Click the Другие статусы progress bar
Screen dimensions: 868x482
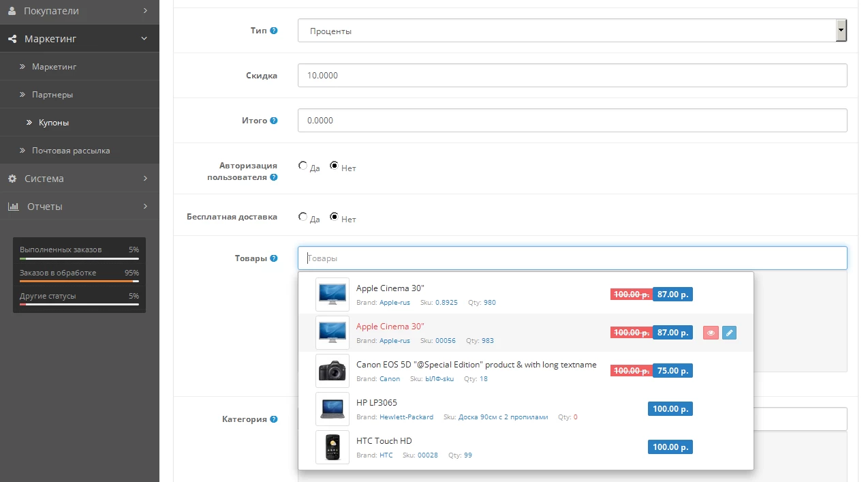(79, 304)
